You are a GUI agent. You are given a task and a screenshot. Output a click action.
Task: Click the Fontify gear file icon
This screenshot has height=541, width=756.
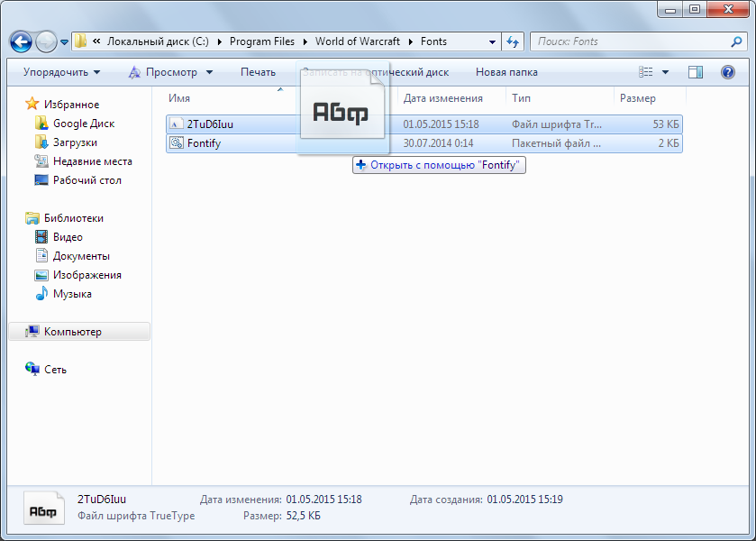pyautogui.click(x=176, y=142)
